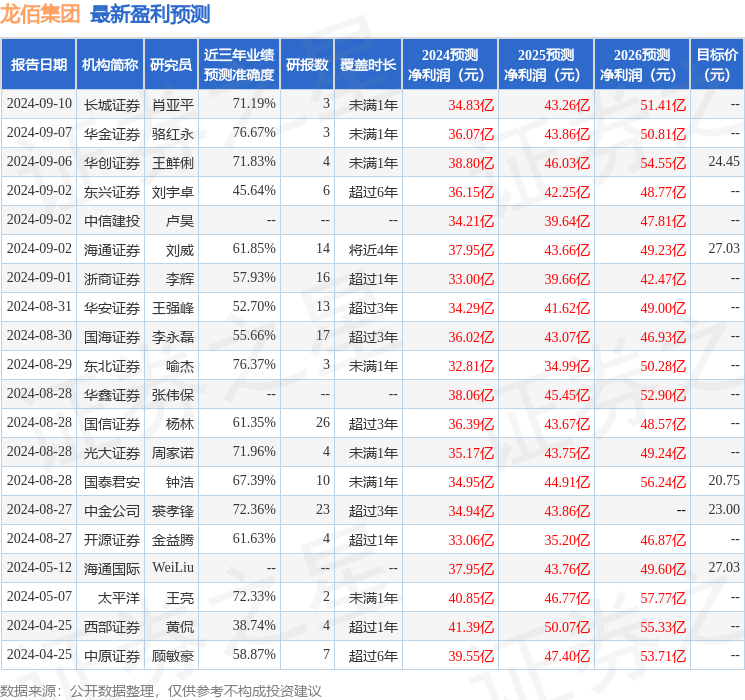Click 2024 profit value 34.83亿
The image size is (745, 700).
[x=471, y=105]
